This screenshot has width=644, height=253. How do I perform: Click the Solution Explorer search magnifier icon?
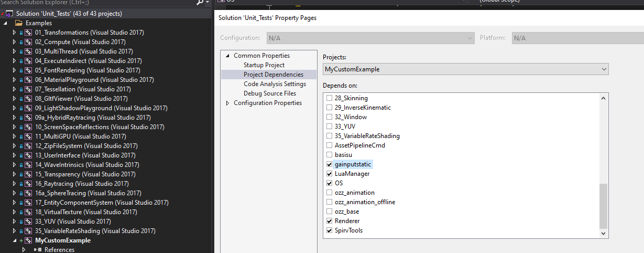click(200, 3)
